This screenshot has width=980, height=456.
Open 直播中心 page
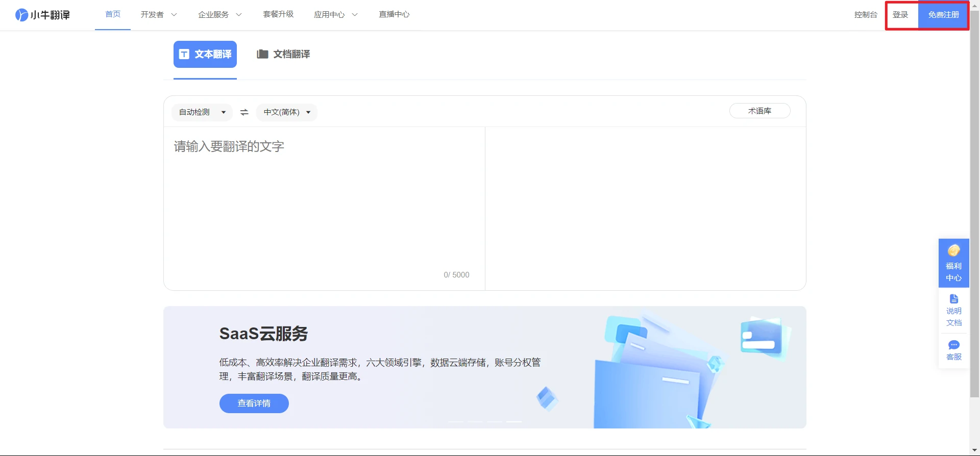(x=394, y=14)
